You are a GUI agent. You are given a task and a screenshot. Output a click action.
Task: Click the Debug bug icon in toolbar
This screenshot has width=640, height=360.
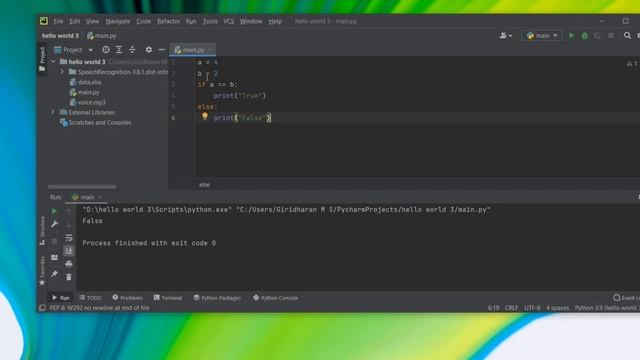coord(584,36)
